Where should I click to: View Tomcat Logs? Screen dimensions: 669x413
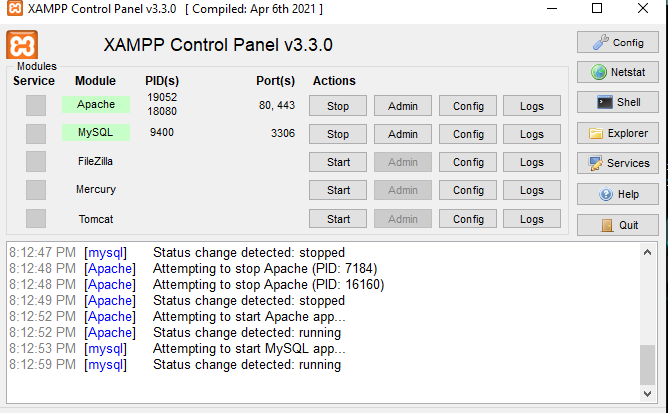pos(531,219)
